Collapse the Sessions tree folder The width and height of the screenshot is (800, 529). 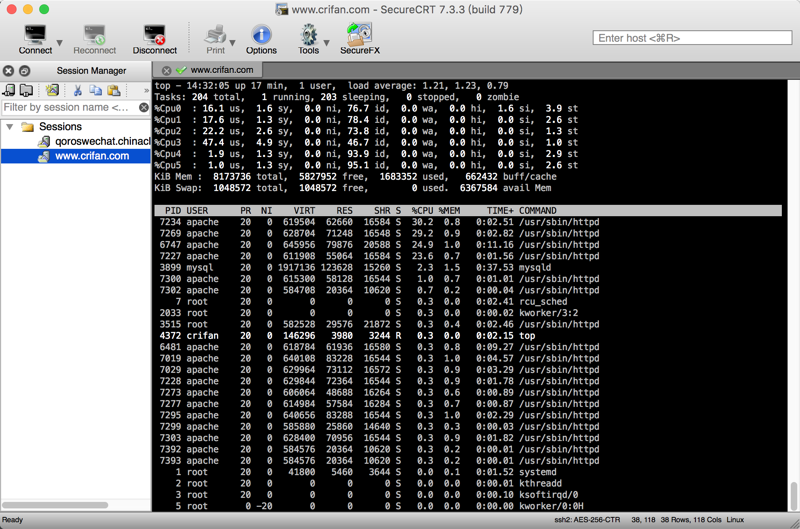pyautogui.click(x=10, y=127)
